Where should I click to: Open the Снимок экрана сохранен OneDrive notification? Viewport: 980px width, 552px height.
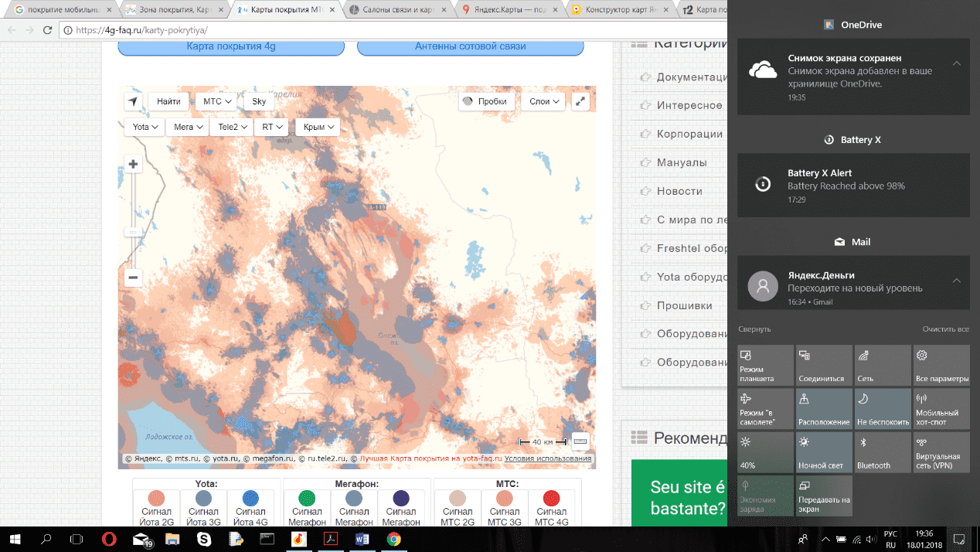[x=853, y=77]
